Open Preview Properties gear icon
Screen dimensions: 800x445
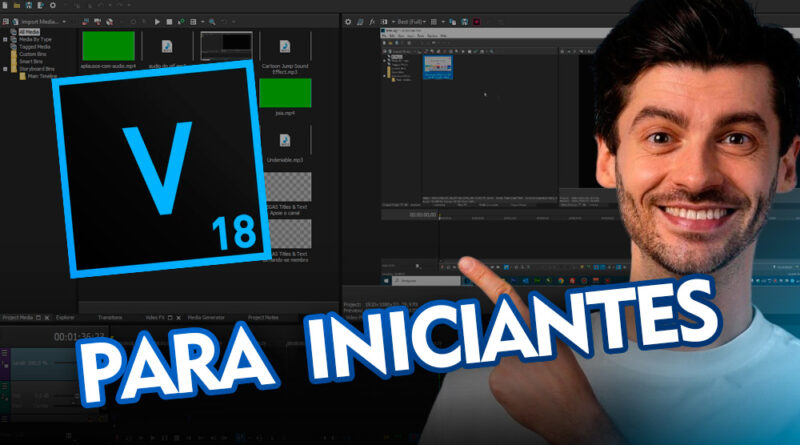[348, 22]
